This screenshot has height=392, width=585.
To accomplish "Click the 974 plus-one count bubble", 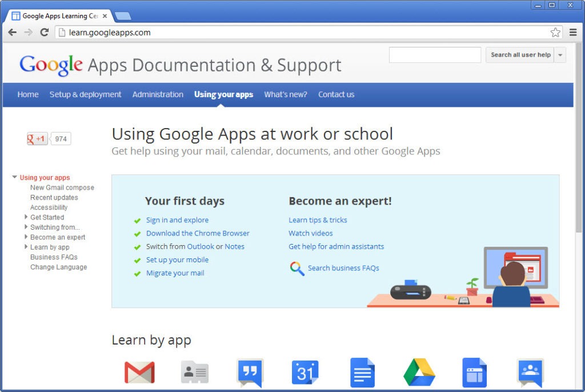I will 61,139.
